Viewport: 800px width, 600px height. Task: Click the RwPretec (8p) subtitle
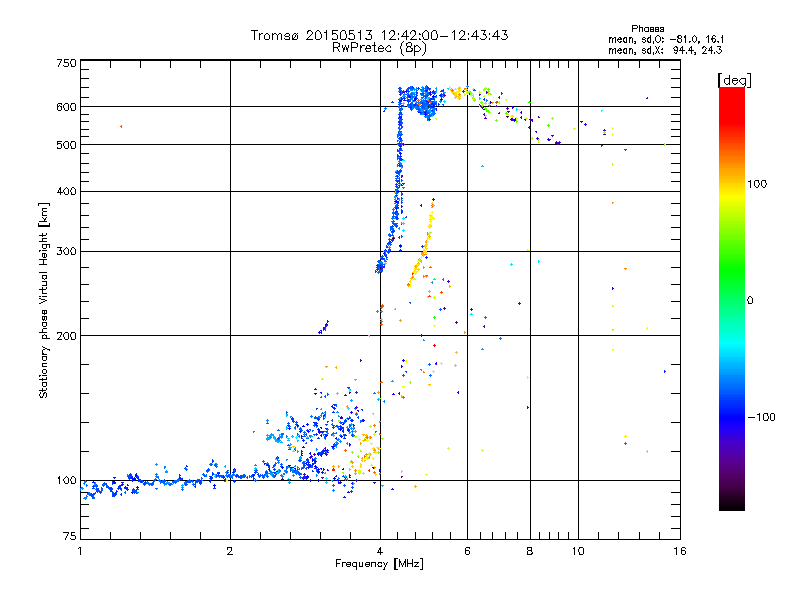click(x=379, y=48)
